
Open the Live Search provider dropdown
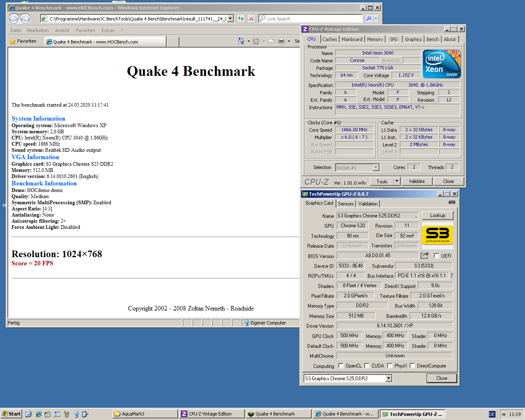376,18
